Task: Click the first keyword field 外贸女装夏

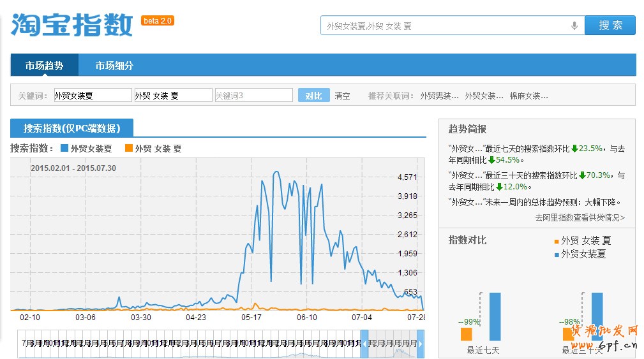Action: [93, 95]
